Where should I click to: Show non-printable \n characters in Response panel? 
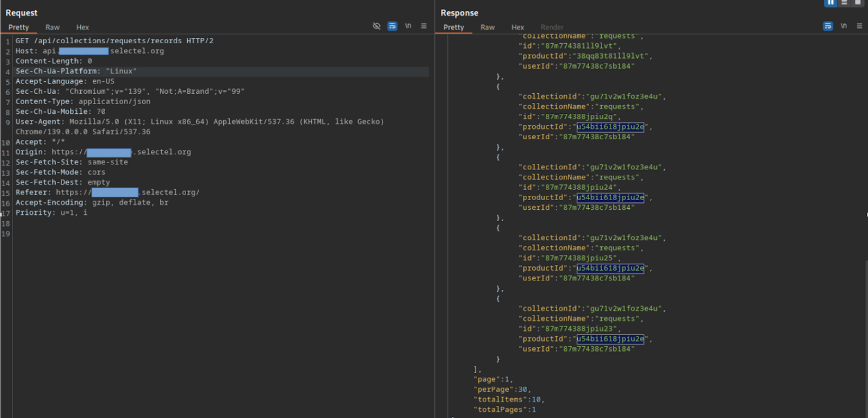point(843,26)
